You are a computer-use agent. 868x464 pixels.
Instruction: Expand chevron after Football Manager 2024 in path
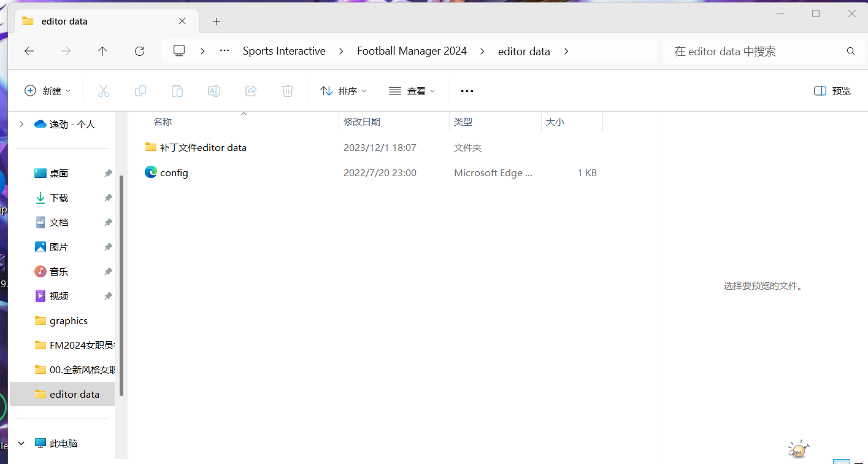click(x=482, y=51)
